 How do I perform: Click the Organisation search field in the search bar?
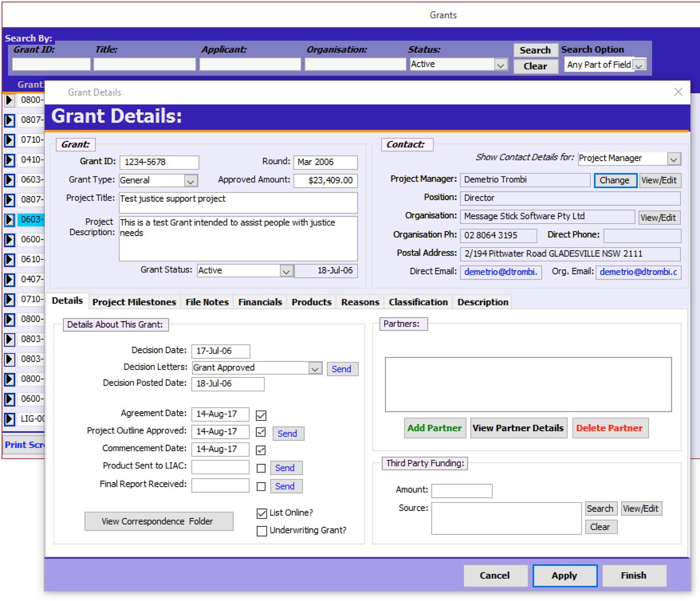pos(355,64)
